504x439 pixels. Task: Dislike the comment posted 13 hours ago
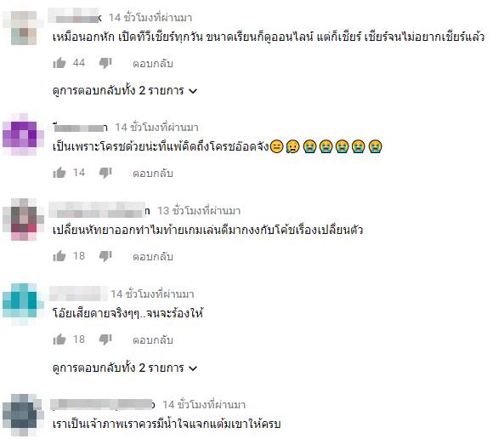tap(105, 257)
